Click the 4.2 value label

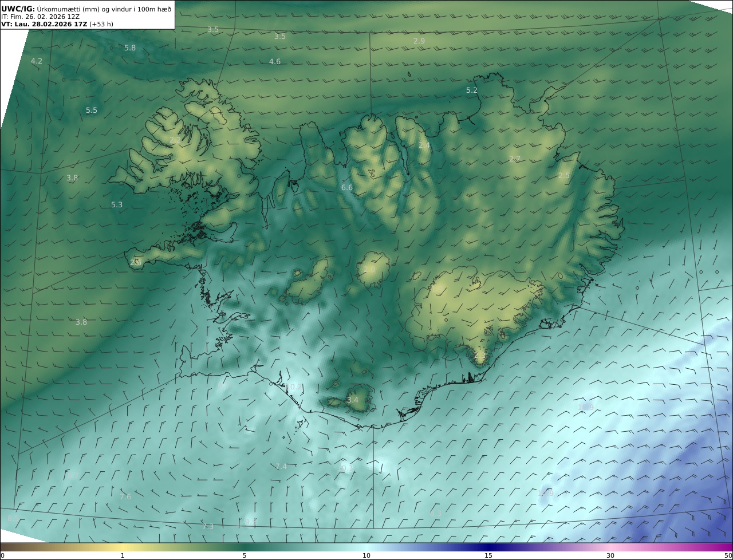(x=37, y=61)
